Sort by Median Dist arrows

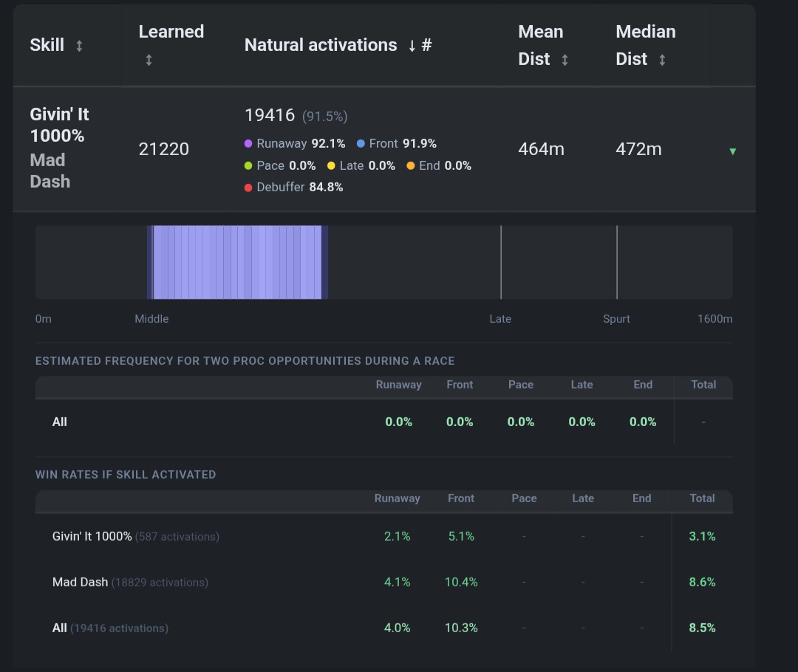point(661,60)
